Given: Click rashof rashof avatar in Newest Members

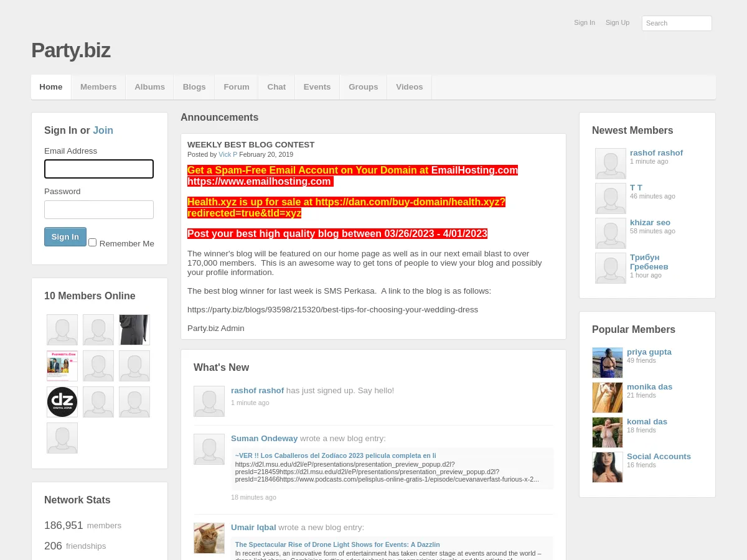Looking at the screenshot, I should tap(610, 164).
